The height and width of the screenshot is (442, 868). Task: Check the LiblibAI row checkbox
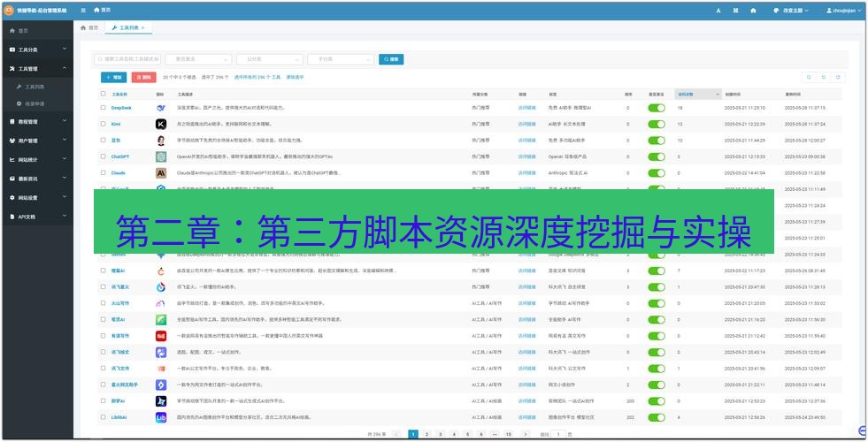103,417
